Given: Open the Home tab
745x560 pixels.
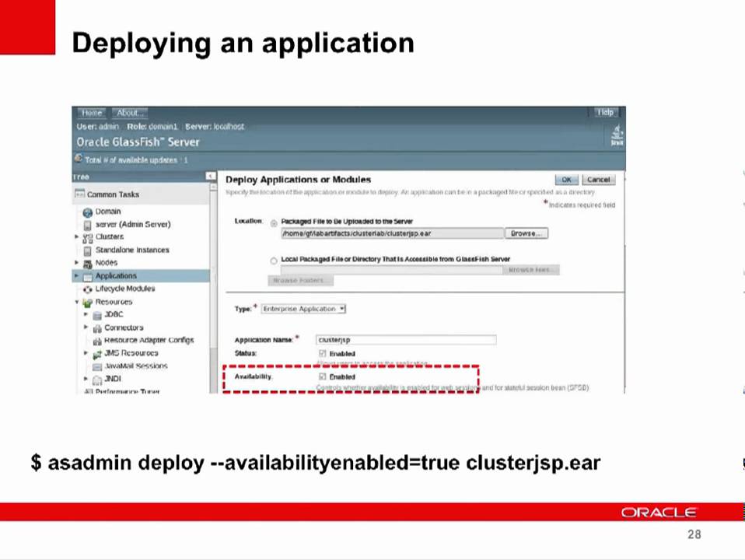Looking at the screenshot, I should coord(92,113).
